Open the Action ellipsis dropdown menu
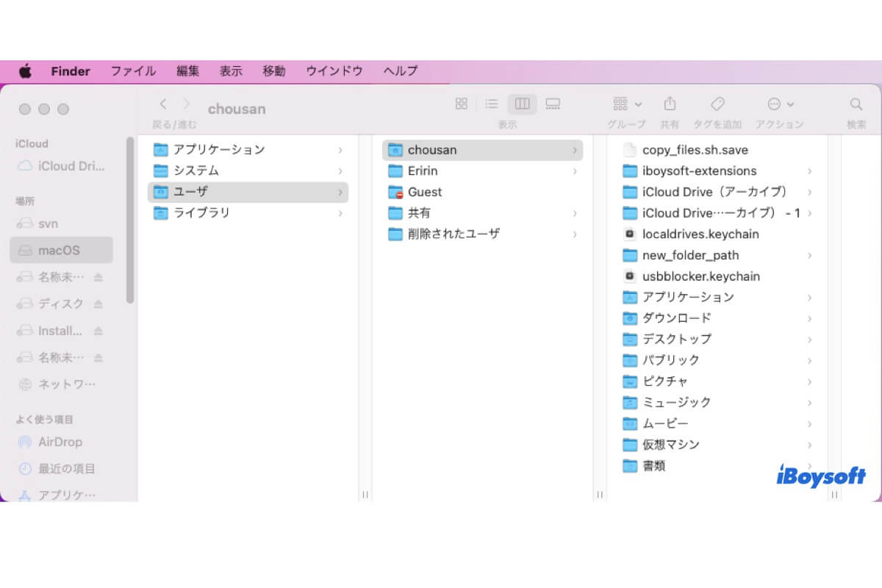The image size is (882, 588). 780,104
